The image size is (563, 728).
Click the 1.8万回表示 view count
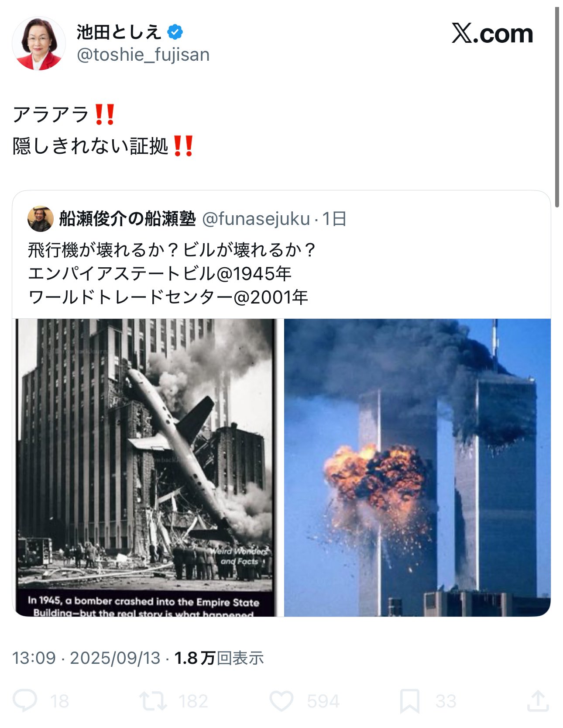[219, 658]
